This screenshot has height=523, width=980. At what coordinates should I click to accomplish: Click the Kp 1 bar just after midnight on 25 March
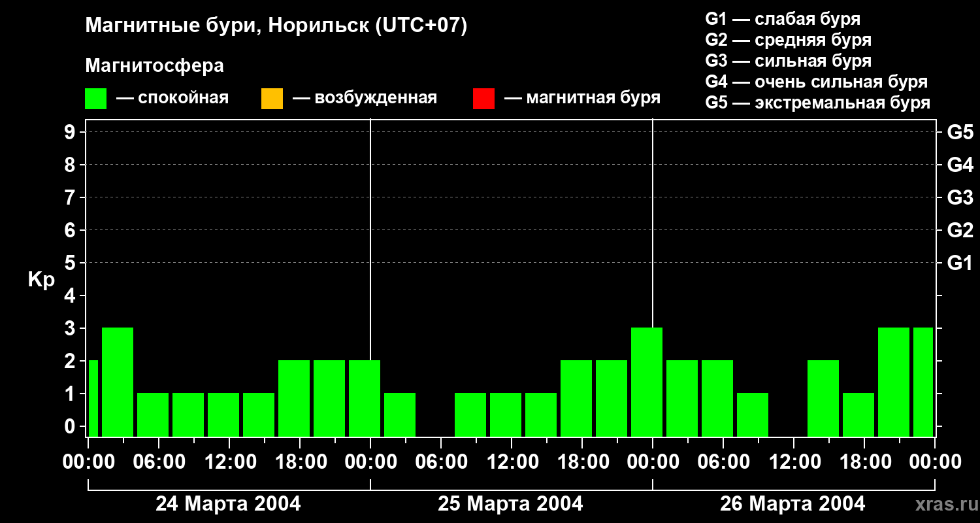tap(400, 414)
